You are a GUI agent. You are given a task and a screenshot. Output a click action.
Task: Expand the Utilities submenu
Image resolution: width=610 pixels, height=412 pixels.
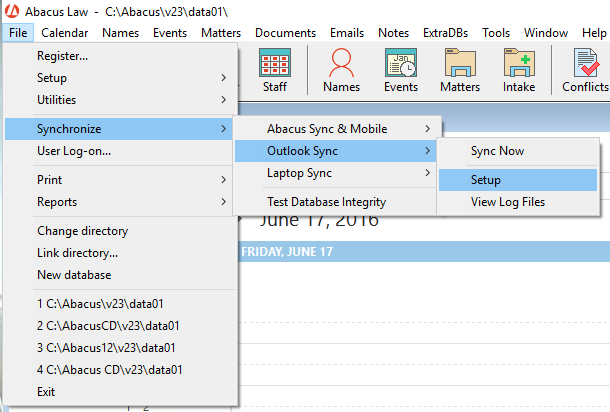(x=118, y=100)
